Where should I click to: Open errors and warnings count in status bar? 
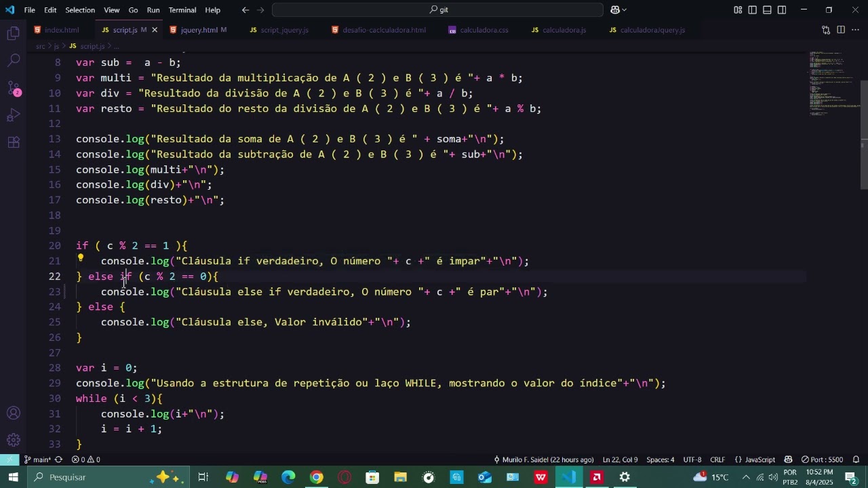[x=86, y=460]
